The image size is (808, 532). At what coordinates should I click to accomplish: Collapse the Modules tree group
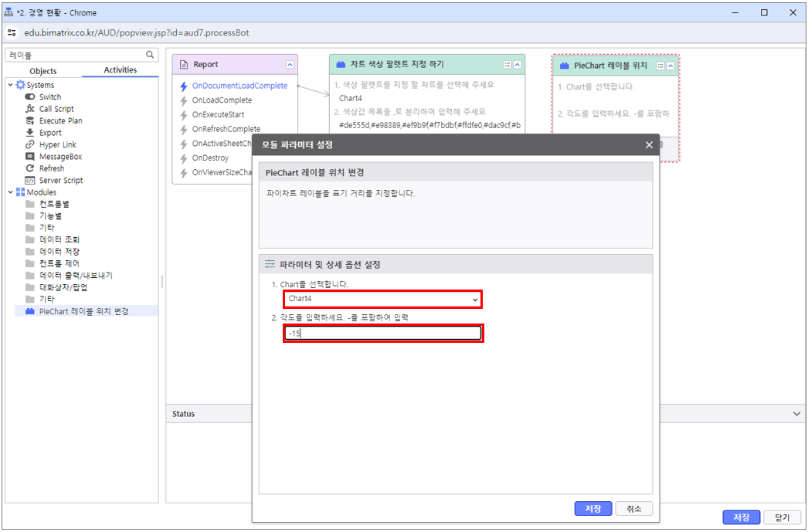[10, 192]
